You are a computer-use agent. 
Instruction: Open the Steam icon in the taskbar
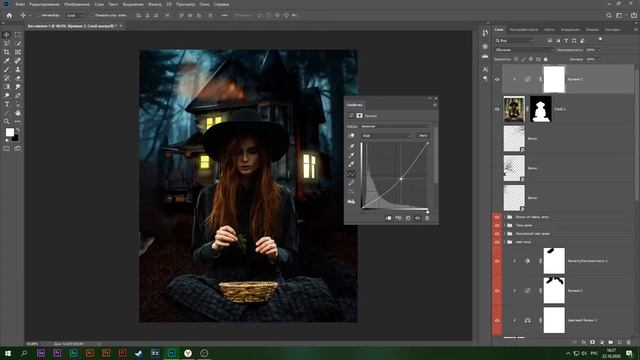tap(139, 353)
